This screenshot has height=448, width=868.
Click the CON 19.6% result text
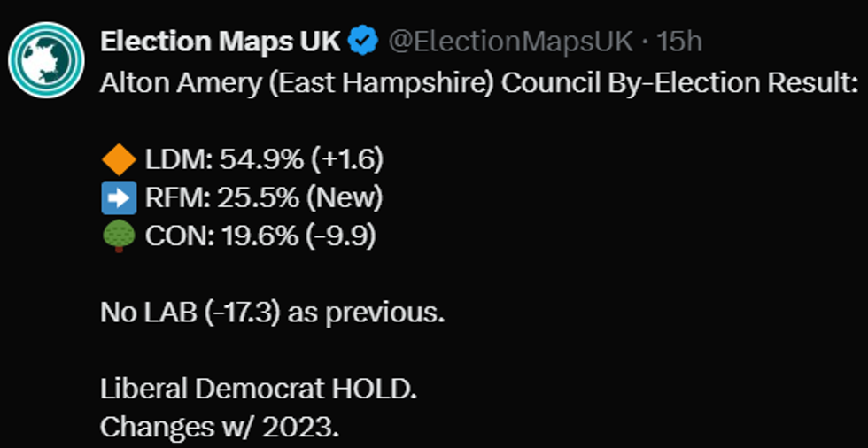(208, 236)
